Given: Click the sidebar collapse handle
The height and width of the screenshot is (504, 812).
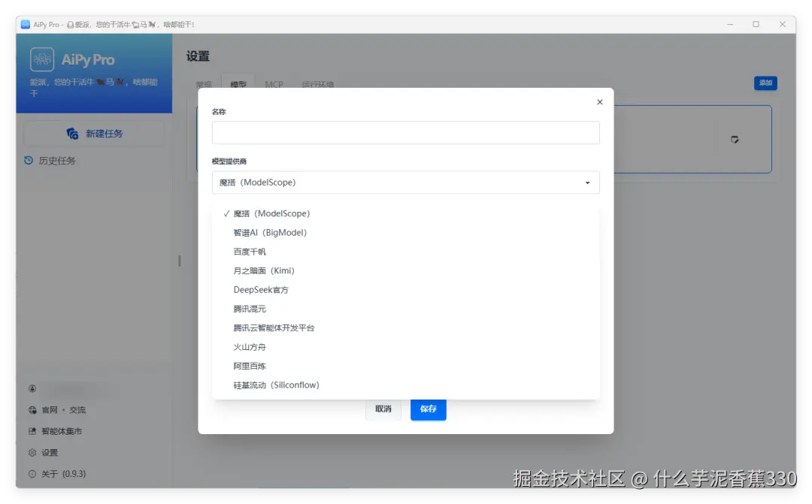Looking at the screenshot, I should 179,261.
